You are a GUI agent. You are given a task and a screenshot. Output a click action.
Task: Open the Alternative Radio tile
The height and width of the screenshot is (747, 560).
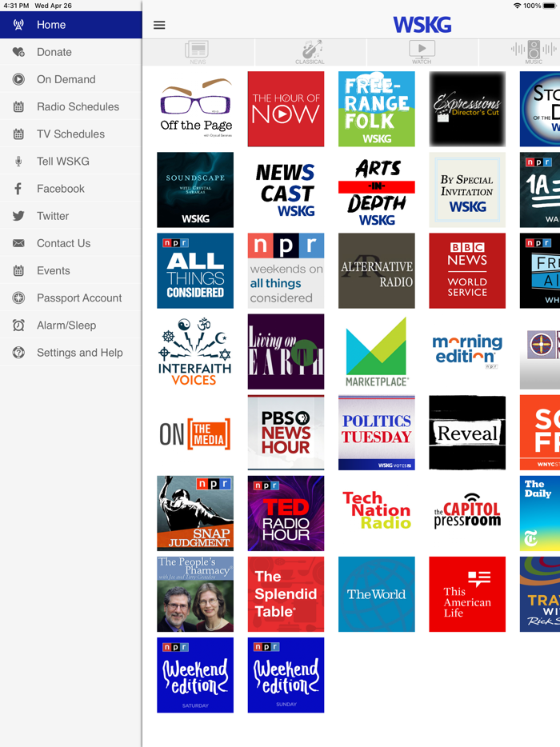click(377, 270)
